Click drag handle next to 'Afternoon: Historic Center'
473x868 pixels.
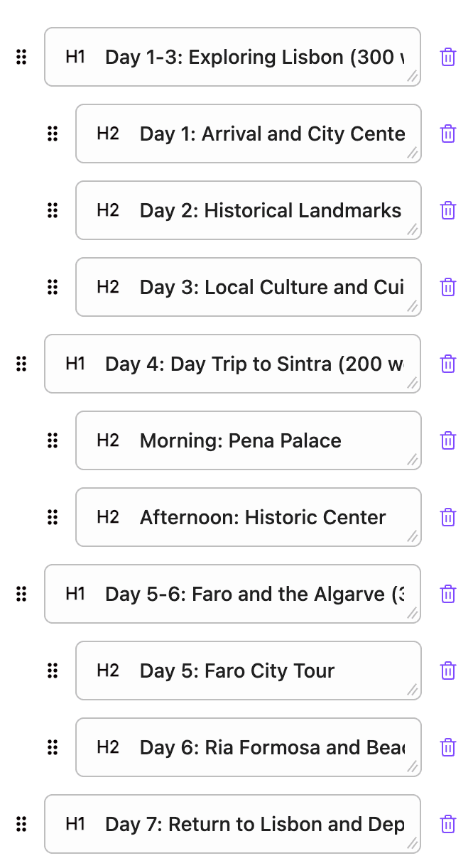pyautogui.click(x=52, y=517)
